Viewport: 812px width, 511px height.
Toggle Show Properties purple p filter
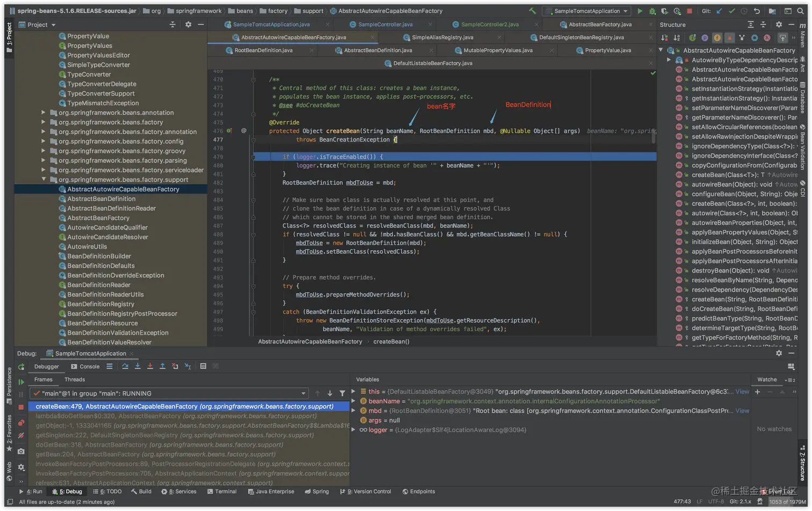705,38
